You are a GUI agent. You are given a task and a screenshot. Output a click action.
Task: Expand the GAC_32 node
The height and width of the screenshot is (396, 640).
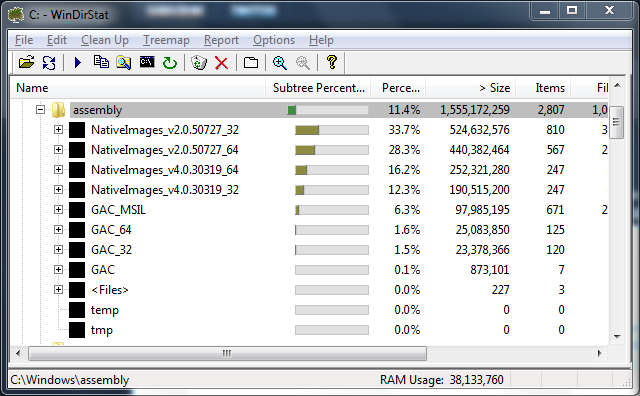(x=58, y=249)
